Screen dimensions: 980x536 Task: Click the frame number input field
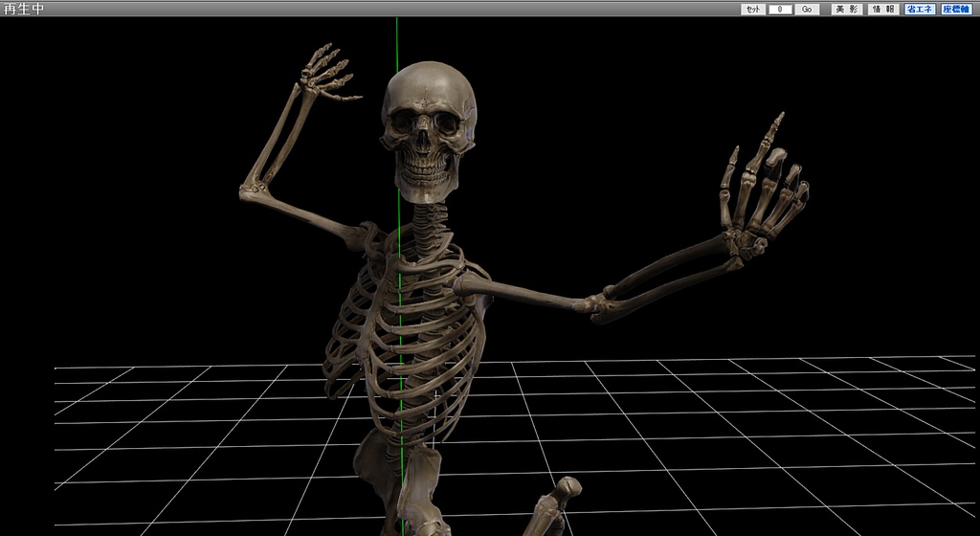780,9
